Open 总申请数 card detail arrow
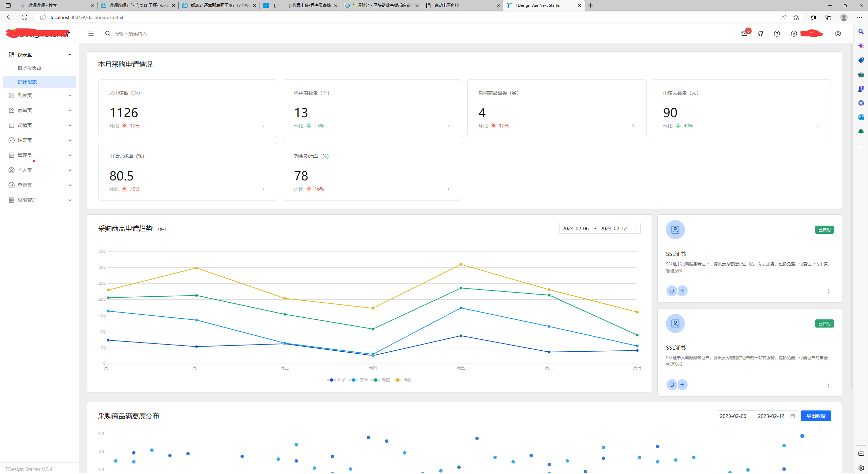The image size is (868, 474). coord(264,126)
